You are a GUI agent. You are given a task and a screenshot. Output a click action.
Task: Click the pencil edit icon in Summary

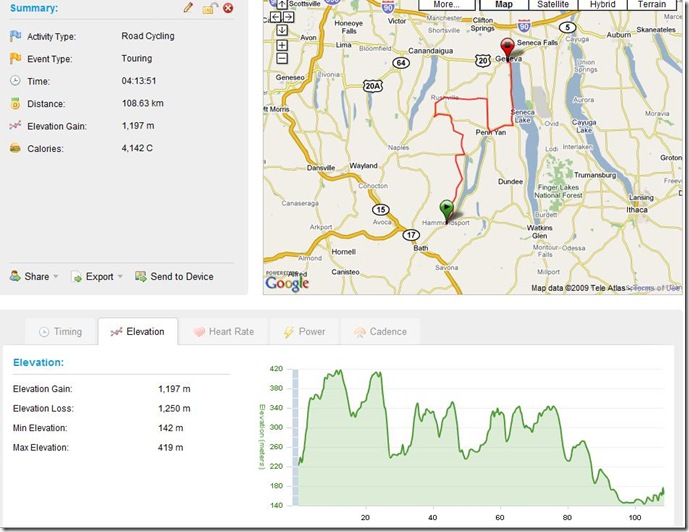188,7
